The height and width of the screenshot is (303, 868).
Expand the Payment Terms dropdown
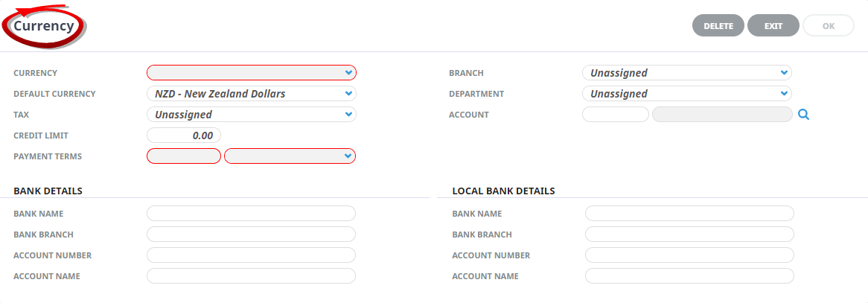(x=290, y=156)
